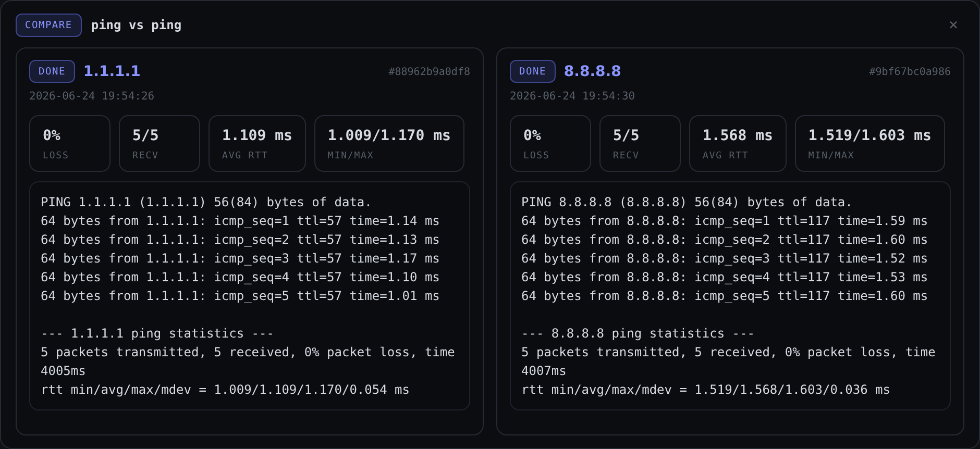Image resolution: width=980 pixels, height=449 pixels.
Task: Click the 4007ms time line
Action: [x=544, y=371]
